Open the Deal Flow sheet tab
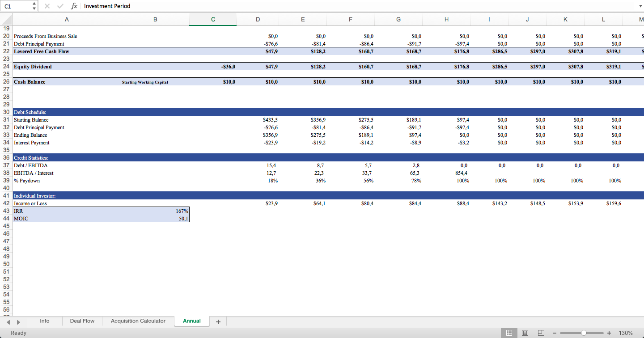This screenshot has width=644, height=338. tap(82, 321)
